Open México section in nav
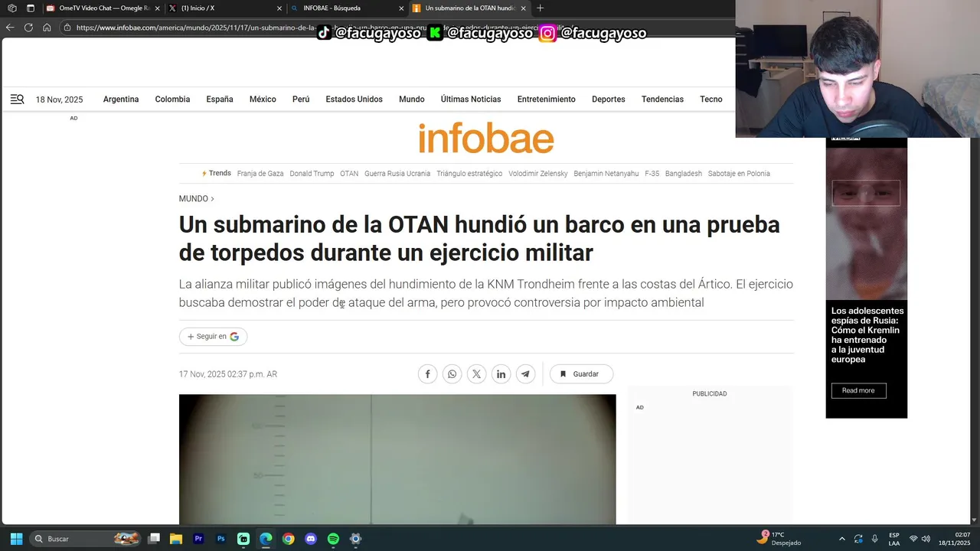 tap(263, 99)
